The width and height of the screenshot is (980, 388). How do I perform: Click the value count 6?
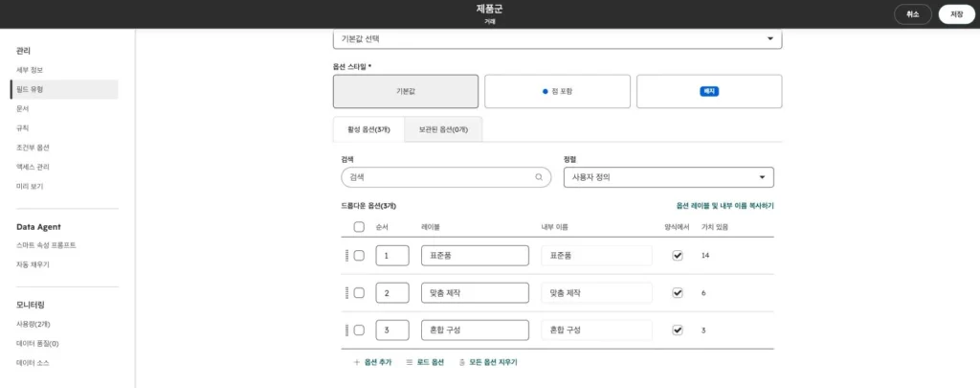pos(703,293)
